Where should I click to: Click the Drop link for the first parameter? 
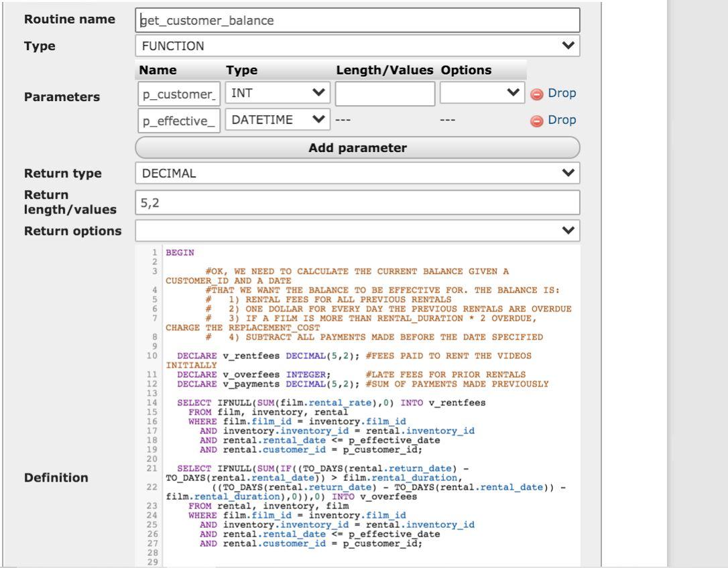coord(563,92)
